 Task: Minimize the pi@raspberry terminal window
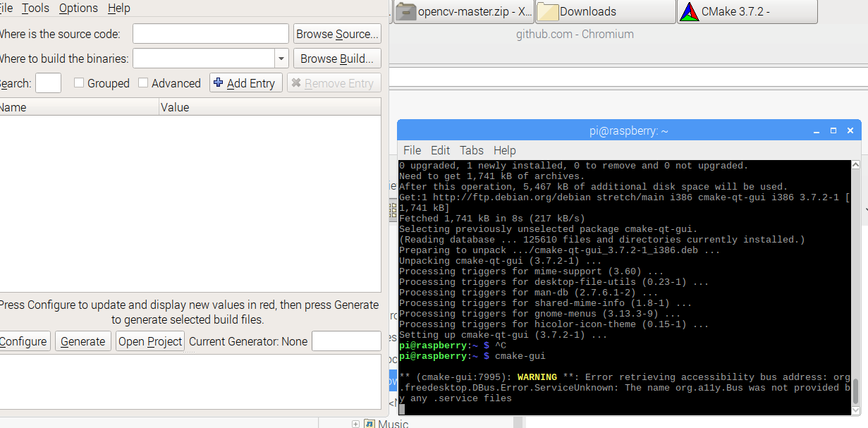point(817,130)
